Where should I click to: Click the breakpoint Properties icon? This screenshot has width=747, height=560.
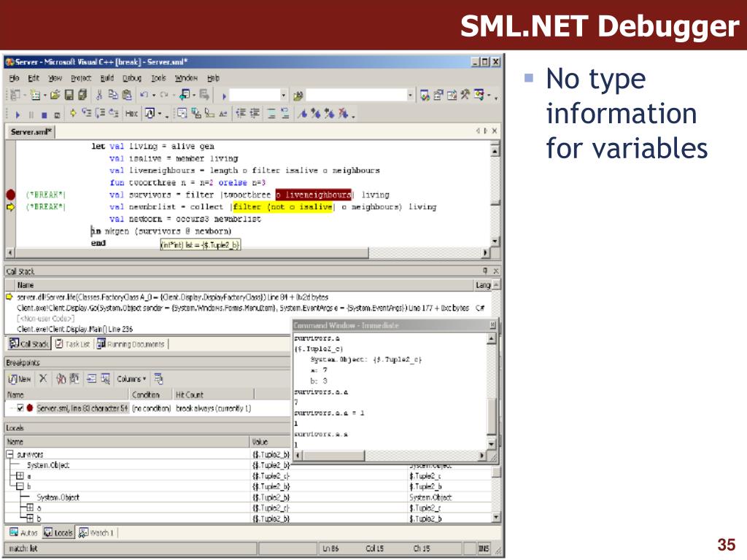click(158, 378)
